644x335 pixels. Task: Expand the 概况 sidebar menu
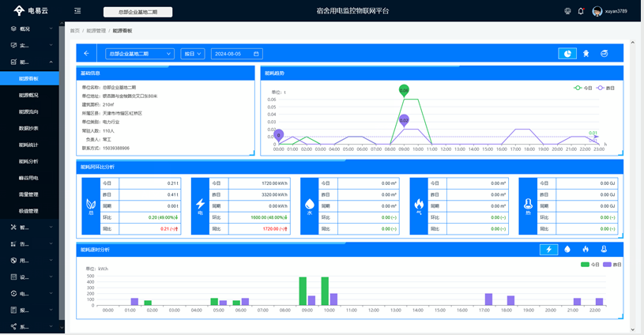click(x=29, y=28)
